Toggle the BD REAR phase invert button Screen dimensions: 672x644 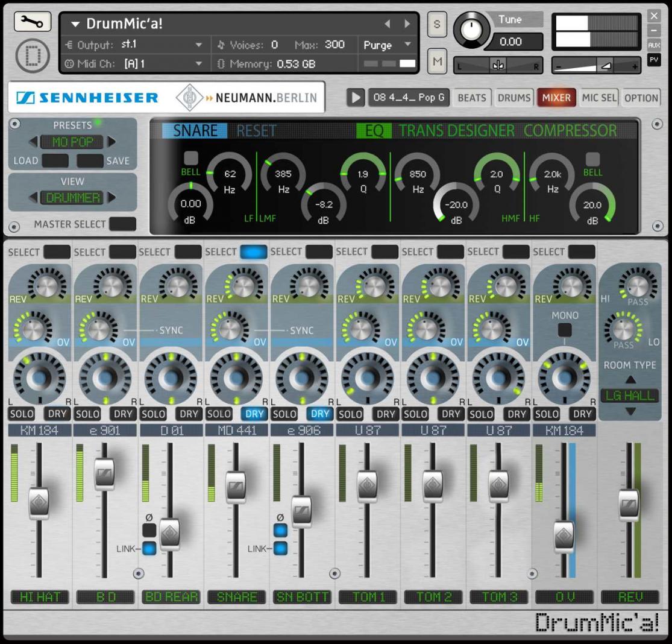coord(149,530)
